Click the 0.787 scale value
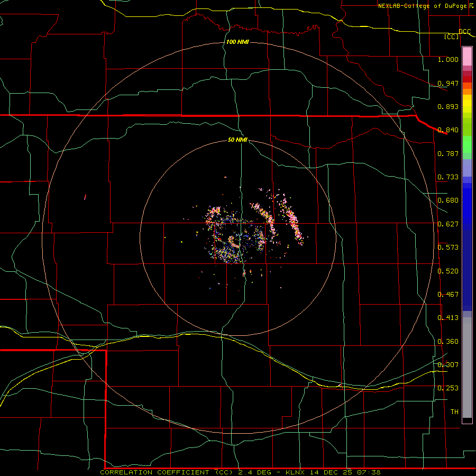The image size is (476, 476). [448, 153]
